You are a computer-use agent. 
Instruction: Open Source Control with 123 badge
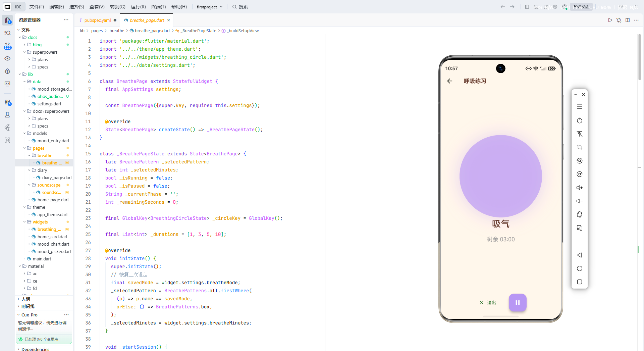tap(7, 46)
